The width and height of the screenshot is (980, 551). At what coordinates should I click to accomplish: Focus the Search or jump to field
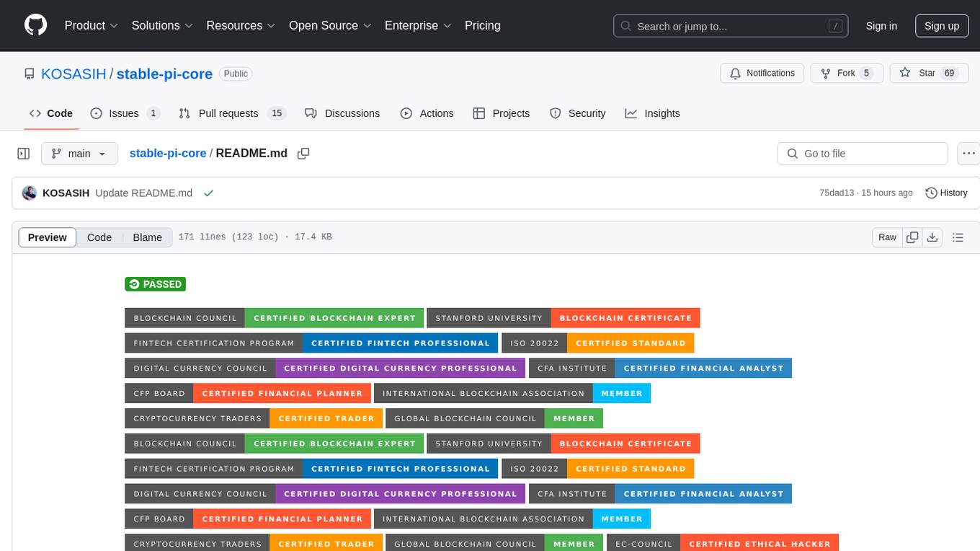729,26
